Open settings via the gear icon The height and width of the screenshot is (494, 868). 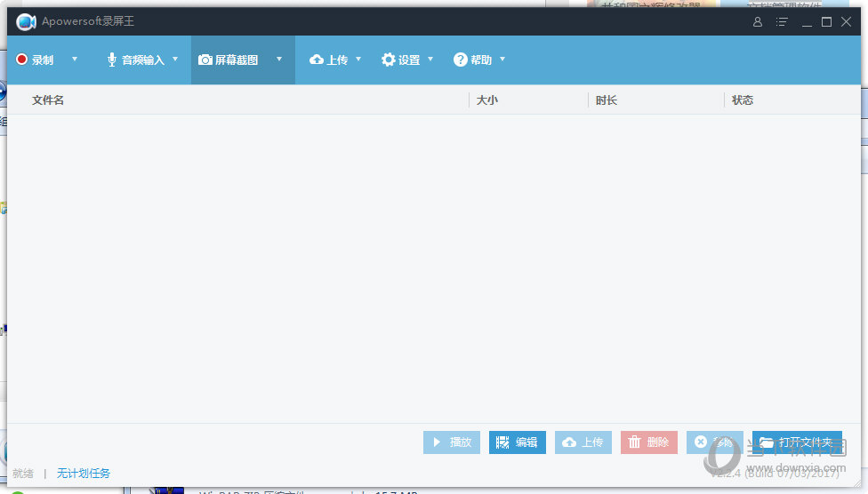point(389,60)
